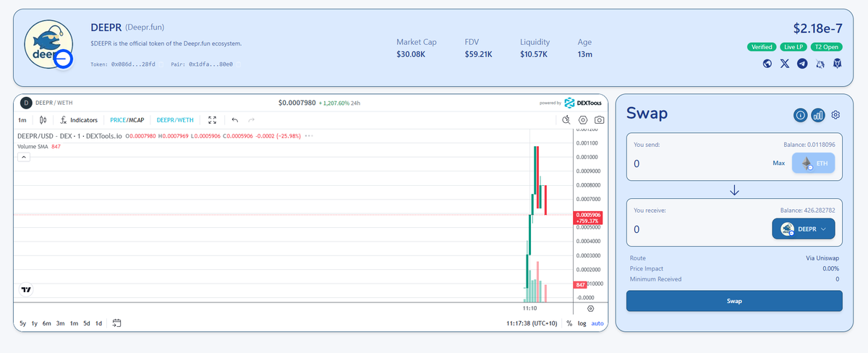The height and width of the screenshot is (353, 868).
Task: Undo last chart action
Action: (x=235, y=120)
